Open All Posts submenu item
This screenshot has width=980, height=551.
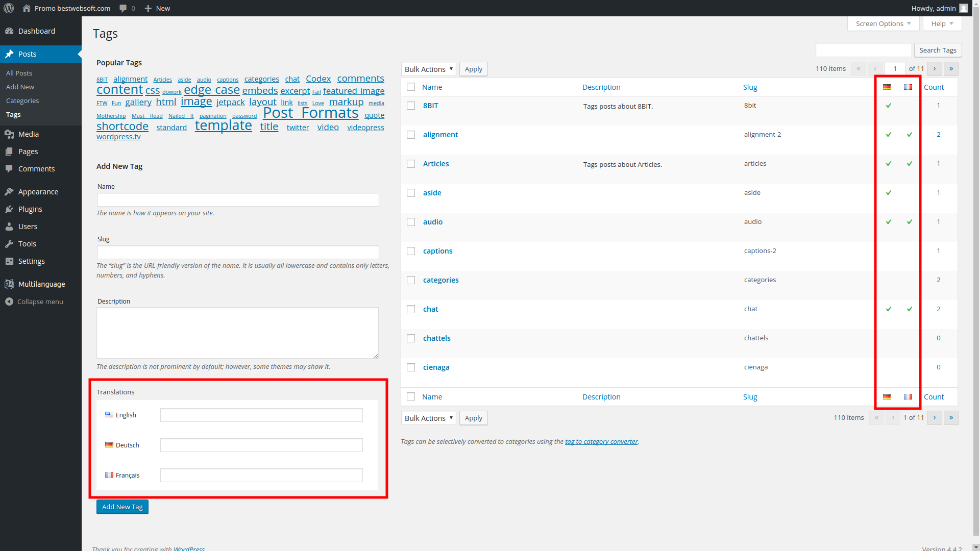point(19,73)
